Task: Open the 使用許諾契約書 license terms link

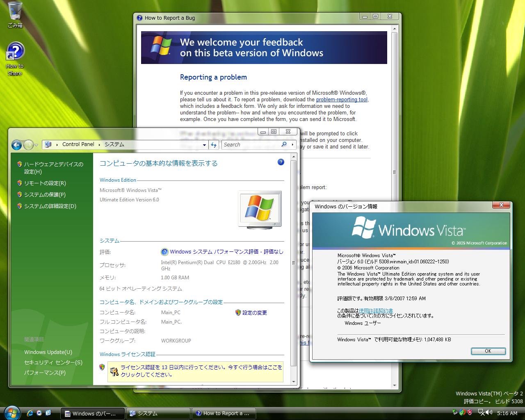Action: 376,311
